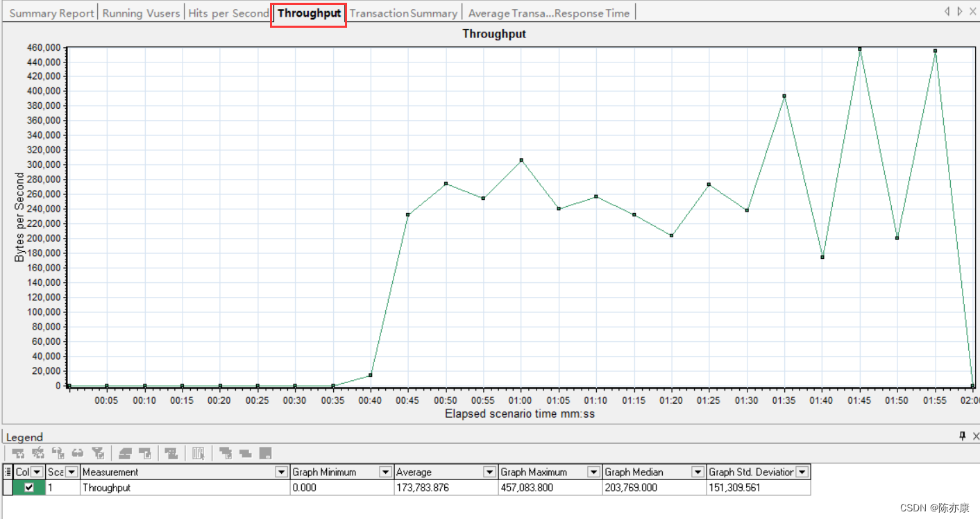Click the Configure columns legend icon
Screen dimensions: 980x519
[x=198, y=453]
